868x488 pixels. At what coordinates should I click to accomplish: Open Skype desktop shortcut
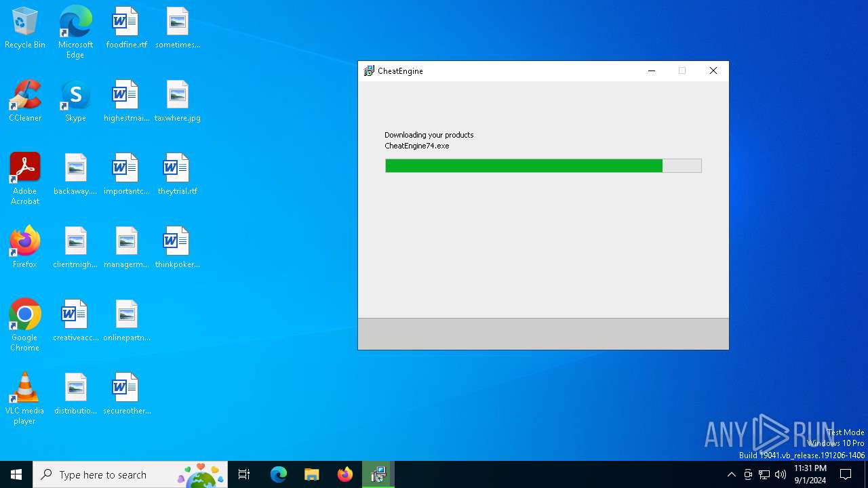(75, 102)
